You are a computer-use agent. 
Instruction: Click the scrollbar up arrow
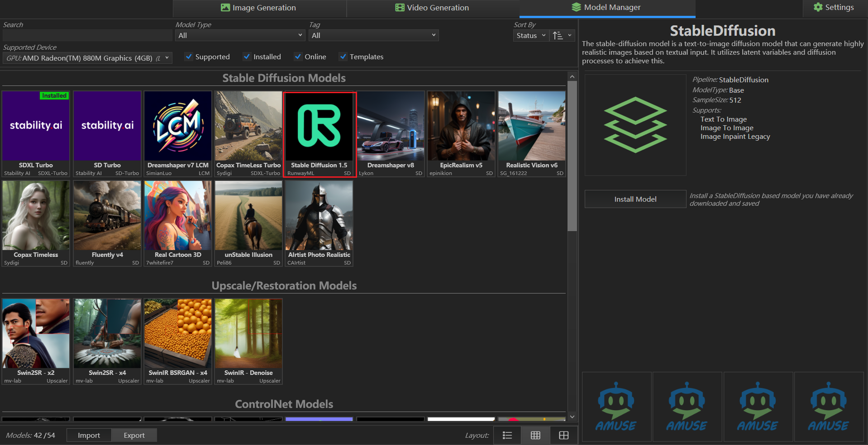(572, 76)
